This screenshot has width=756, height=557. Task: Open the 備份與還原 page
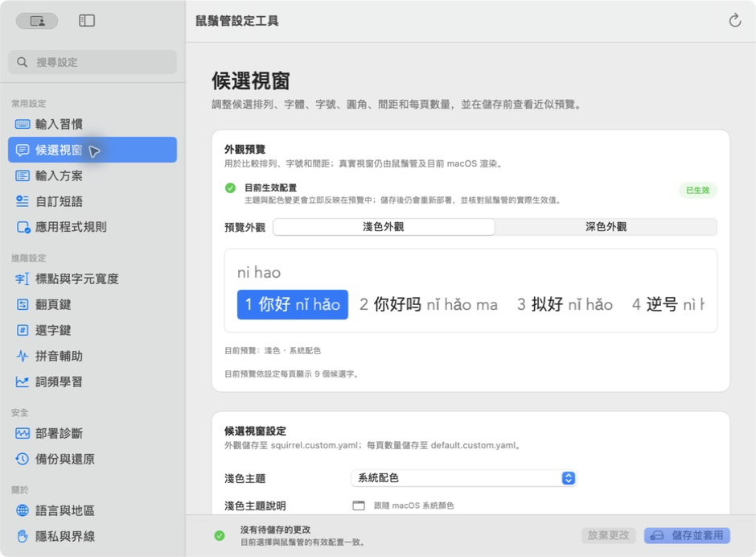tap(92, 459)
